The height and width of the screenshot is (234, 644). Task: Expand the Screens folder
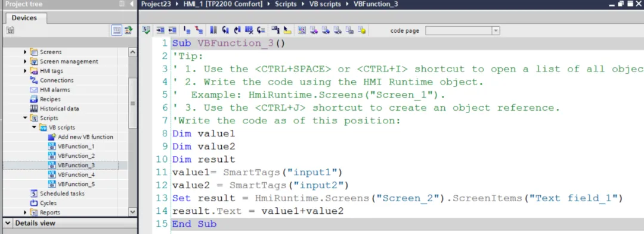[x=26, y=52]
